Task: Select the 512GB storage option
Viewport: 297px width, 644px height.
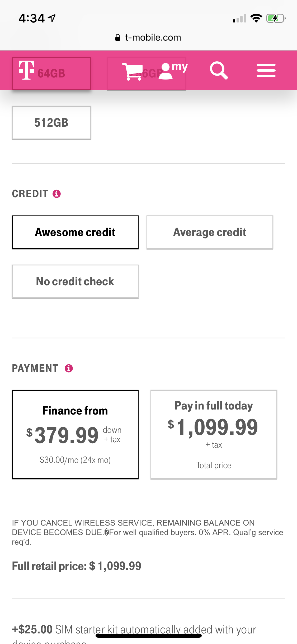Action: click(x=51, y=123)
